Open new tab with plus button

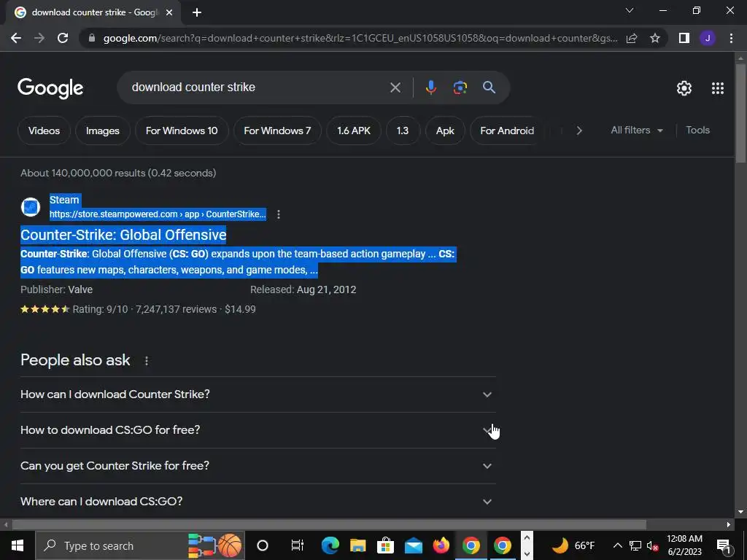click(x=197, y=13)
